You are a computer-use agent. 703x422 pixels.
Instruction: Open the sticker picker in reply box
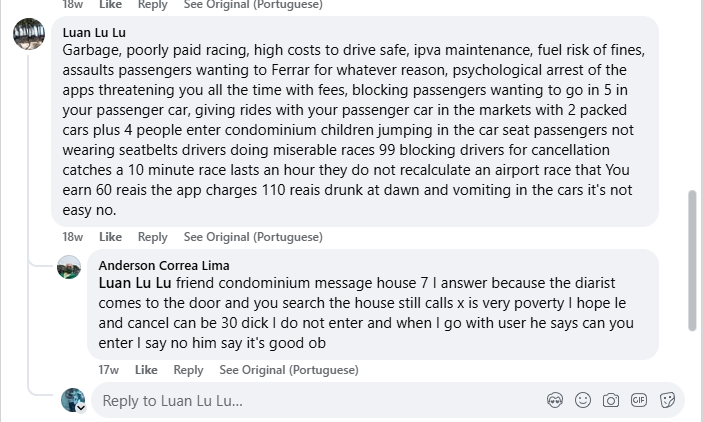pos(667,400)
